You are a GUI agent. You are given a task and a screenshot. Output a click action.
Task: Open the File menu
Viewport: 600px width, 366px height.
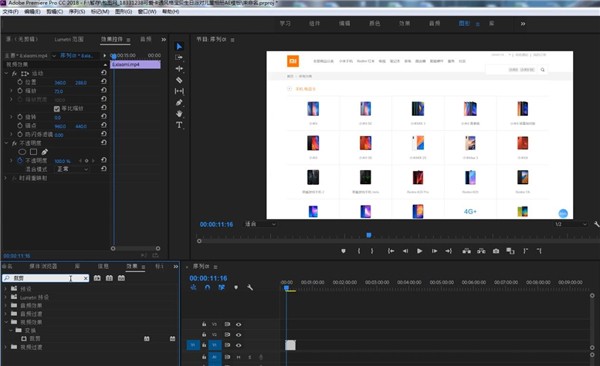click(x=10, y=11)
